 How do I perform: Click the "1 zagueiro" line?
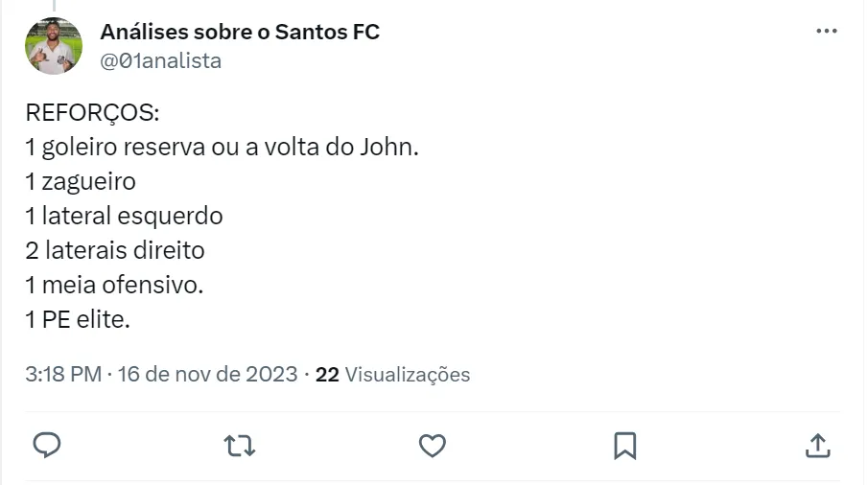coord(81,181)
